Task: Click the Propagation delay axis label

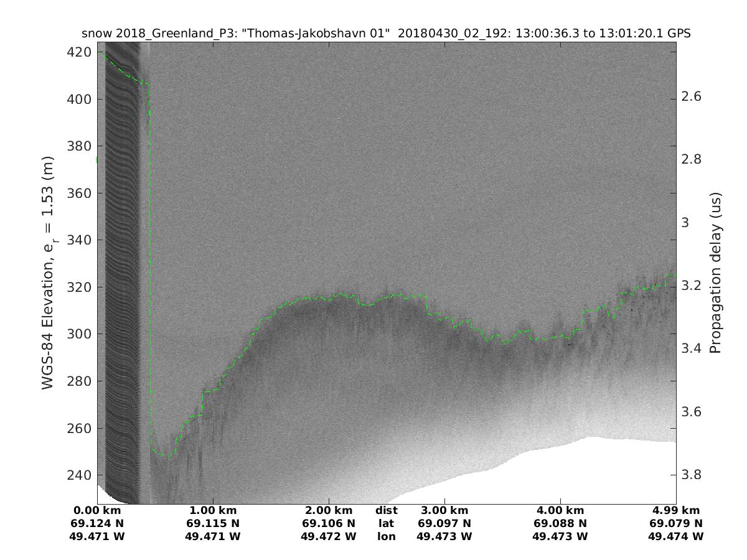Action: [715, 274]
